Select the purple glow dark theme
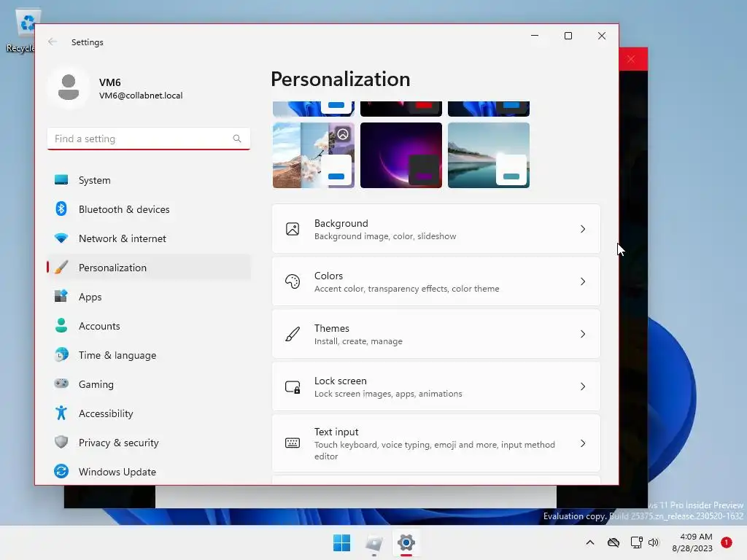Screen dimensions: 747x560 click(x=401, y=155)
